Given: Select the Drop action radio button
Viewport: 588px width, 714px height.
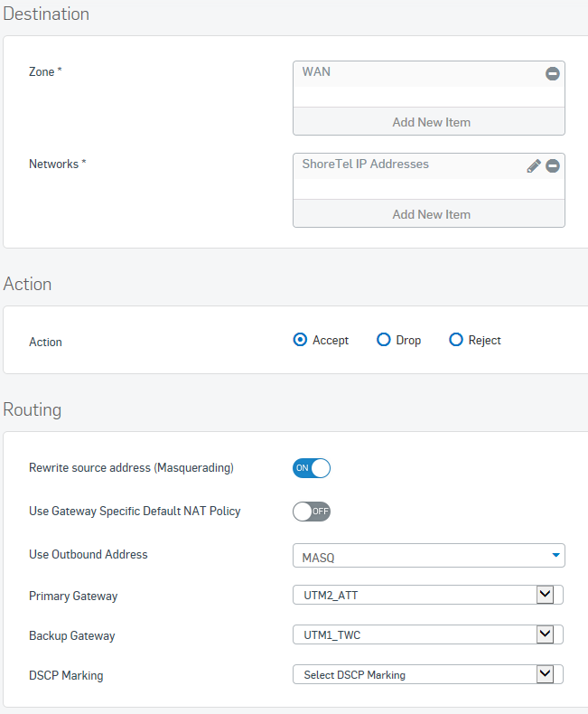Looking at the screenshot, I should (384, 340).
